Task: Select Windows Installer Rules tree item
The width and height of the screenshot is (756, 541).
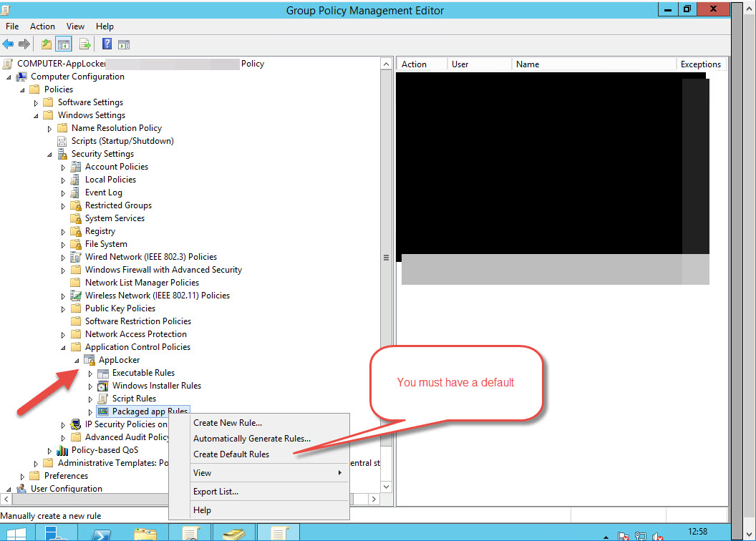Action: coord(156,386)
